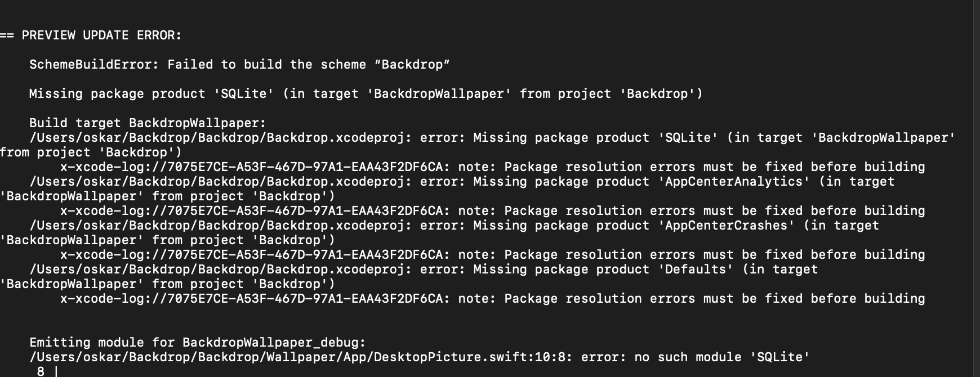Open Backdrop.xcodeproj path in the Defaults error
Screen dimensions: 980x377
pos(217,270)
